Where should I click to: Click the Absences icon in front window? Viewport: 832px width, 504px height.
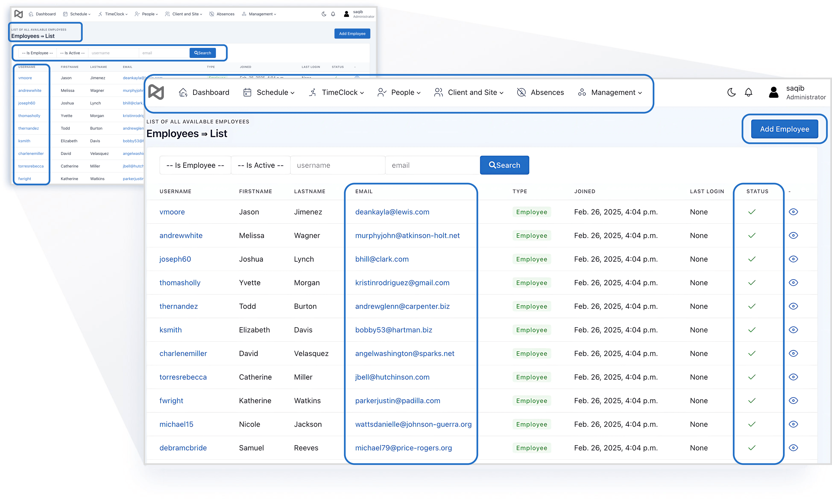coord(521,92)
